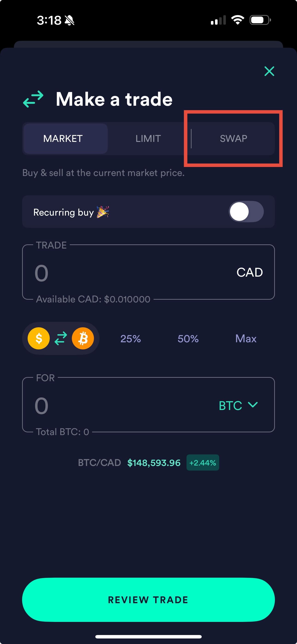Close the trade dialog with X icon
Viewport: 297px width, 644px height.
[x=269, y=71]
